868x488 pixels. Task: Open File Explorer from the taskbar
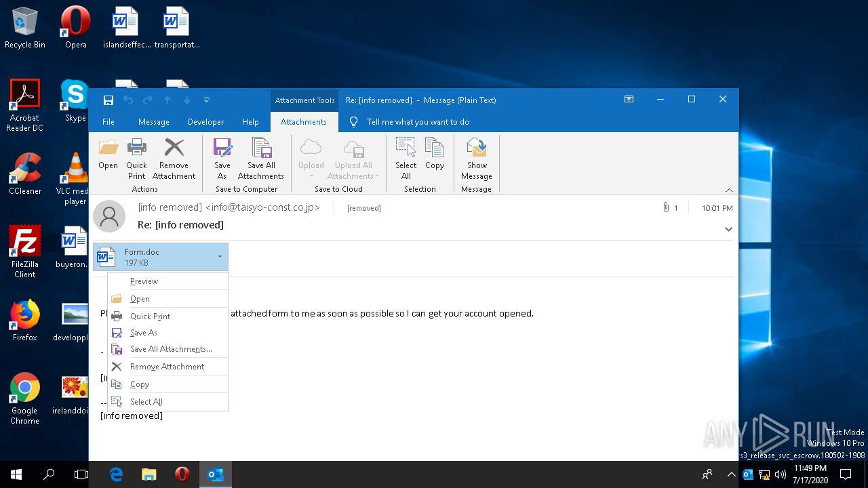149,474
